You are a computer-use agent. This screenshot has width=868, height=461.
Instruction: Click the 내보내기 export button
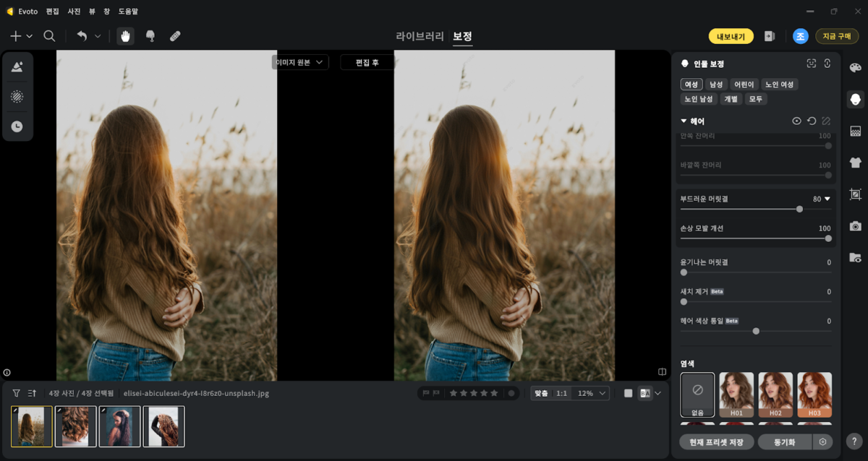coord(731,36)
